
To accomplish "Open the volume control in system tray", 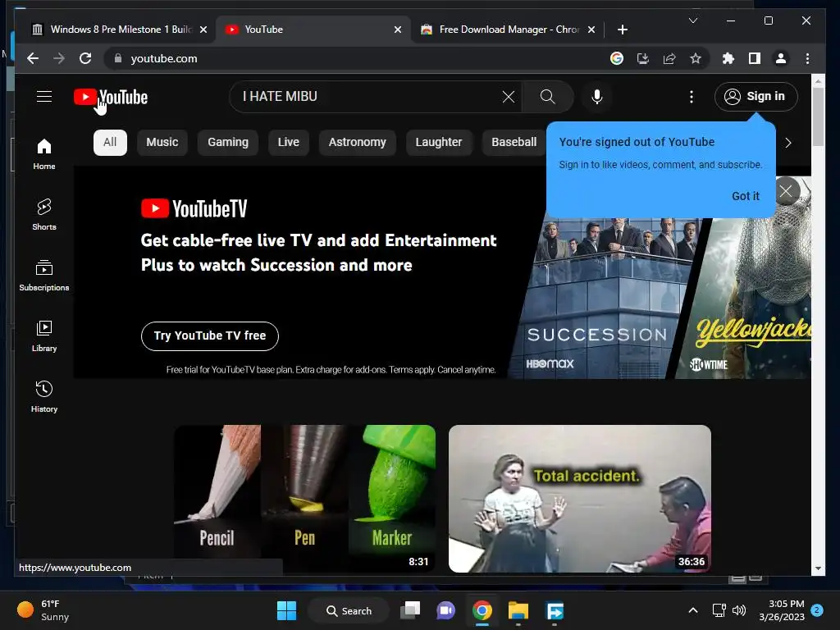I will 739,610.
